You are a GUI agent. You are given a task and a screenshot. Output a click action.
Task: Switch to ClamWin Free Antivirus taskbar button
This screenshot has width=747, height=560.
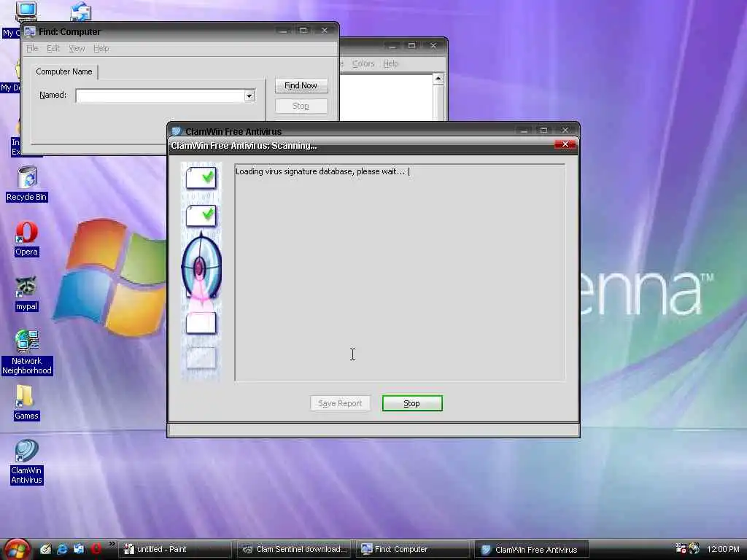click(531, 550)
